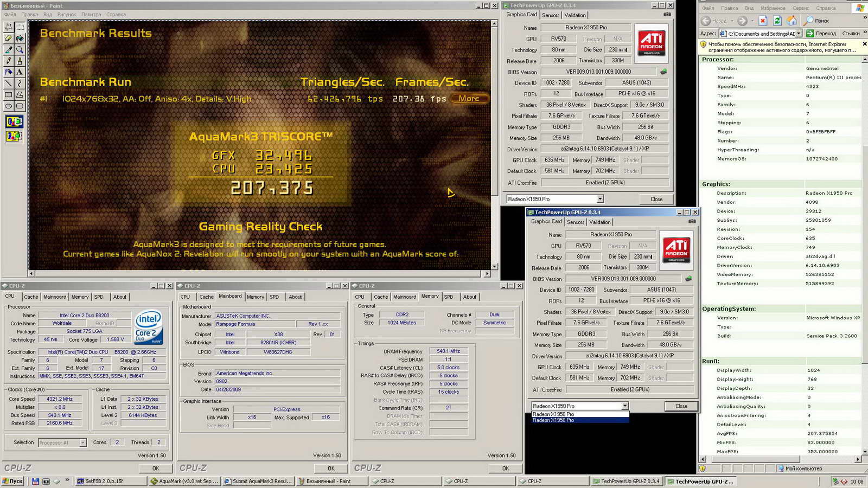Select the Curve tool in Paint
868x488 pixels.
(20, 84)
